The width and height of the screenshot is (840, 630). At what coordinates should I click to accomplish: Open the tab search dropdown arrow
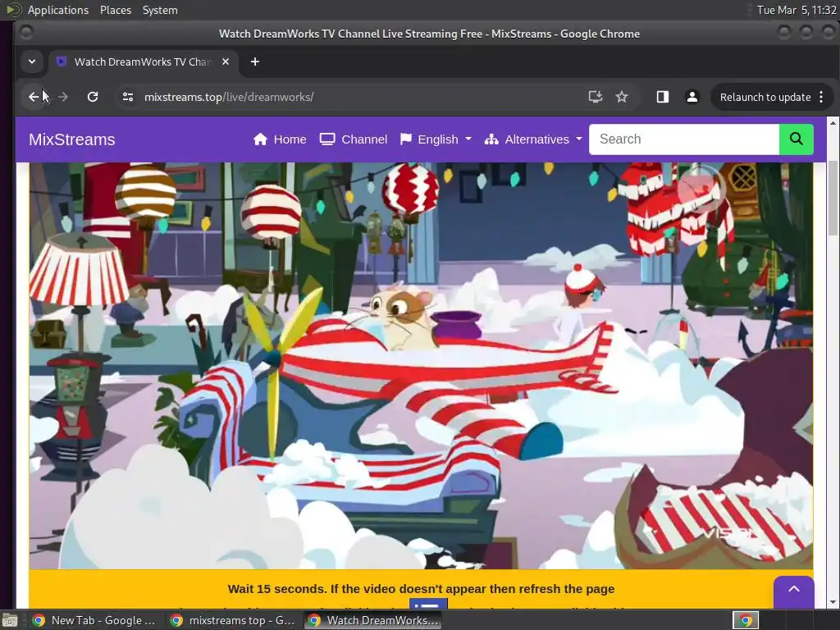32,62
